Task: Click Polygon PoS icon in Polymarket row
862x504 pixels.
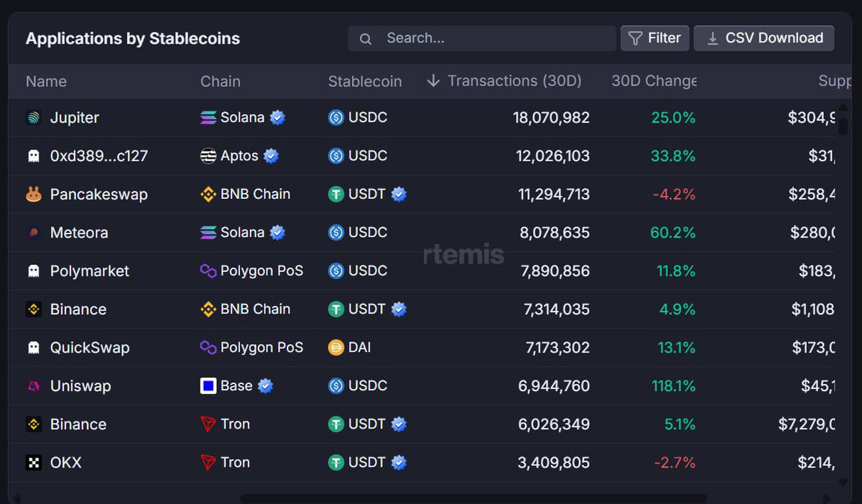Action: tap(208, 271)
